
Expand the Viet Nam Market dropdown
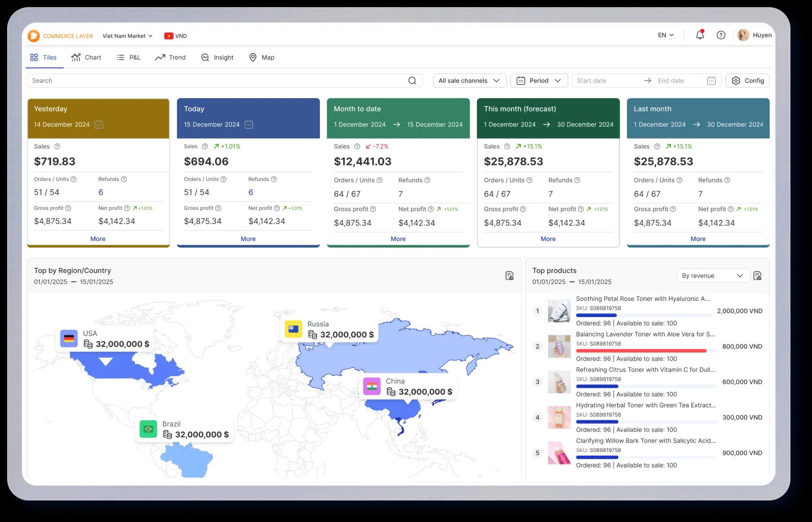point(127,36)
